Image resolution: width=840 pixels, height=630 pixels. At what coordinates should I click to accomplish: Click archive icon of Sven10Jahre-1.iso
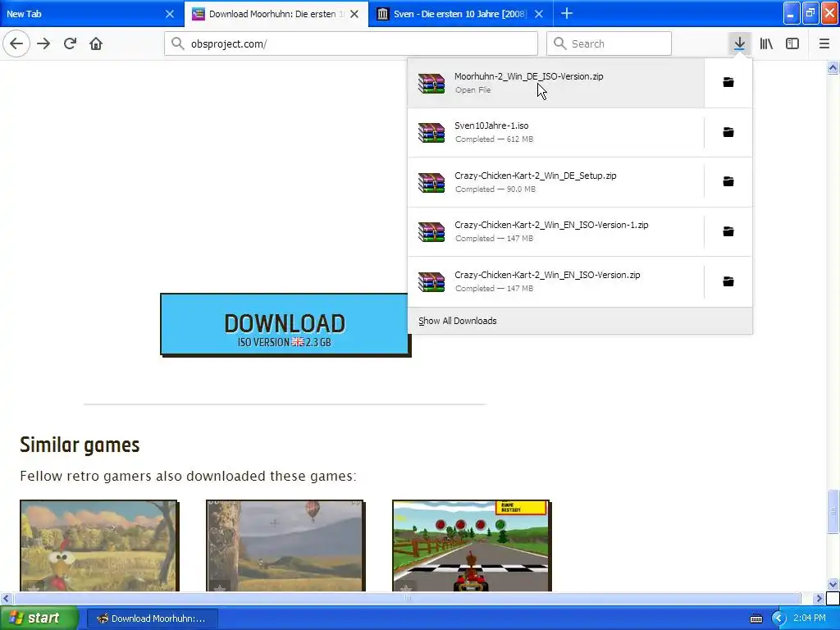click(431, 132)
